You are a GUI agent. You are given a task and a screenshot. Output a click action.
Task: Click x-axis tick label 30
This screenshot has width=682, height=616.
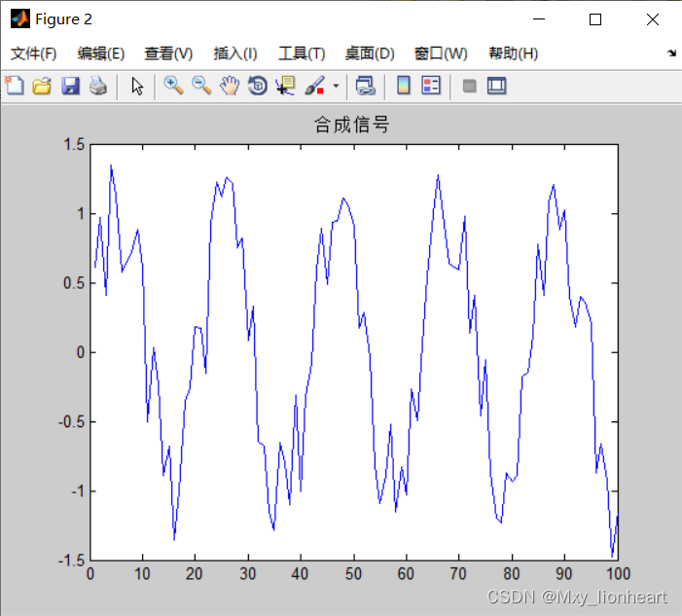248,574
